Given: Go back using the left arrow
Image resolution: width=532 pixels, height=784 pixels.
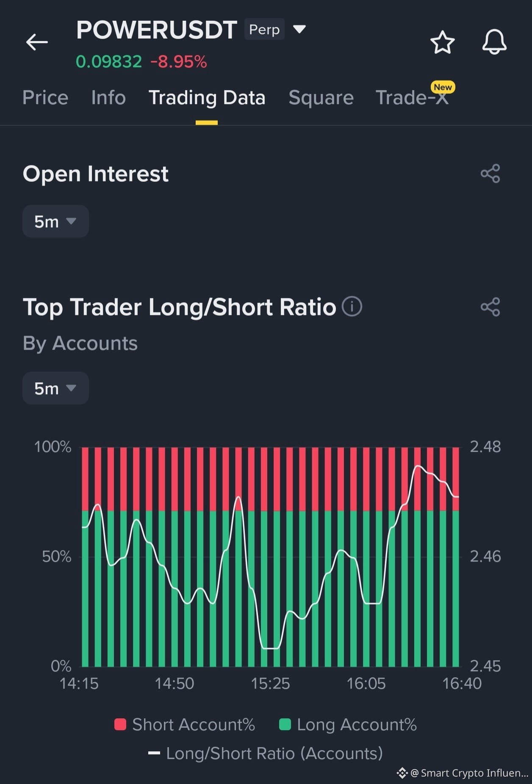Looking at the screenshot, I should [x=37, y=42].
